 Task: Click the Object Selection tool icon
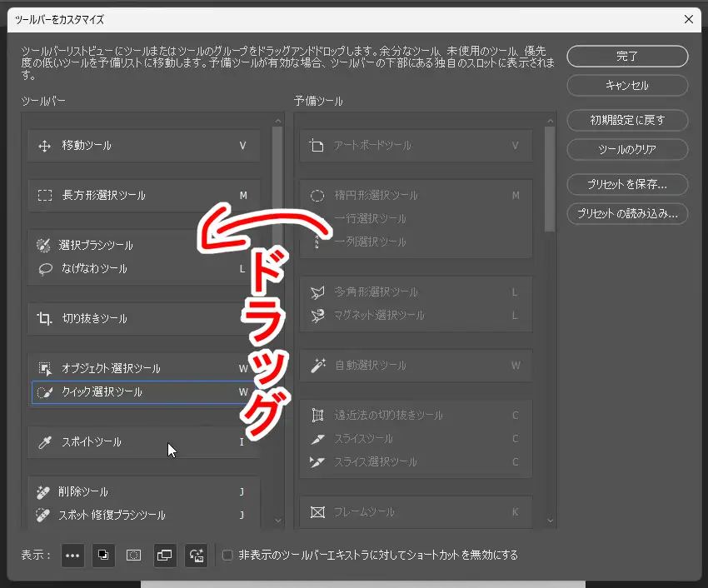45,369
